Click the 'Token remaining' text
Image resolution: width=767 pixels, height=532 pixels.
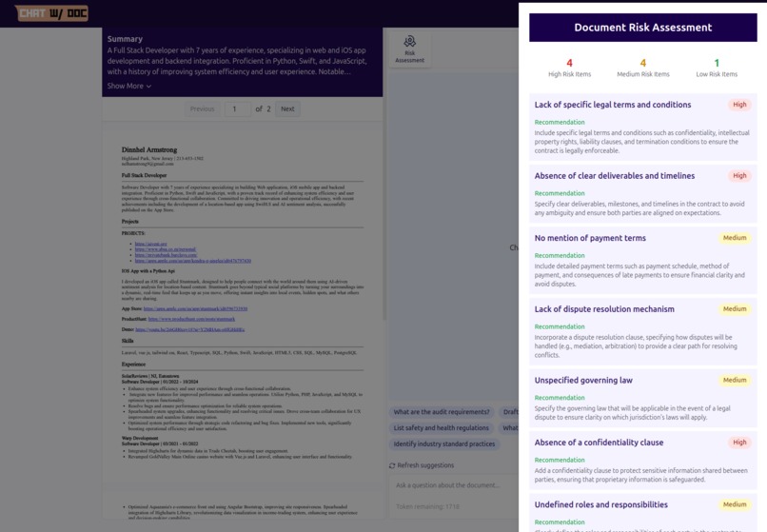(427, 506)
